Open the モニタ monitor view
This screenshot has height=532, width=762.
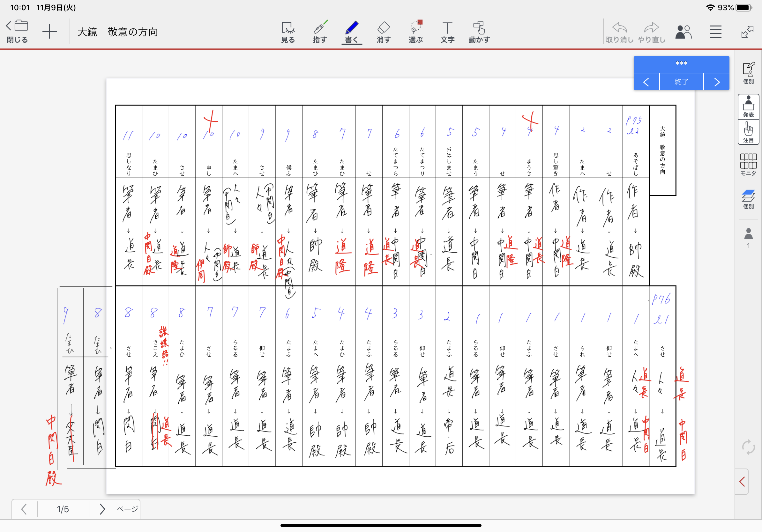[x=748, y=164]
